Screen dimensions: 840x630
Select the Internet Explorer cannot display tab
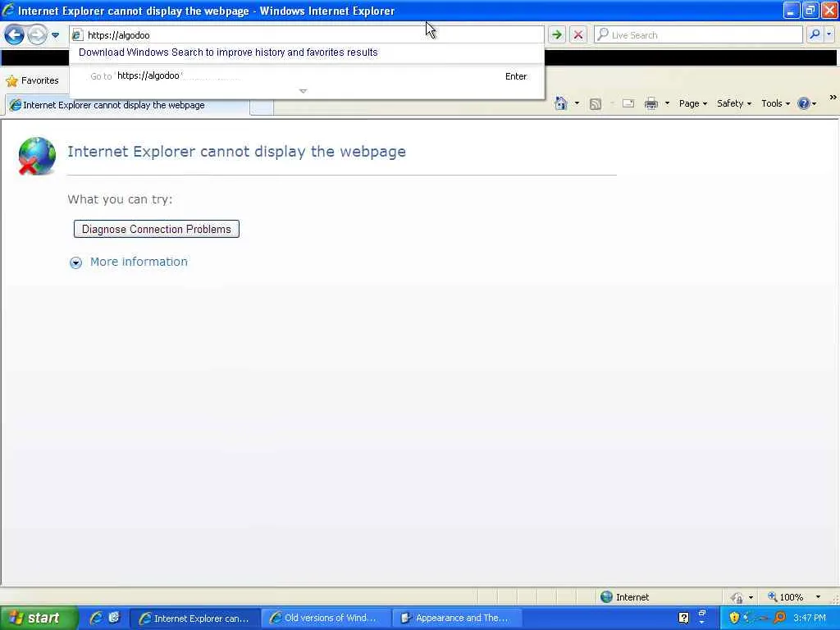tap(127, 105)
